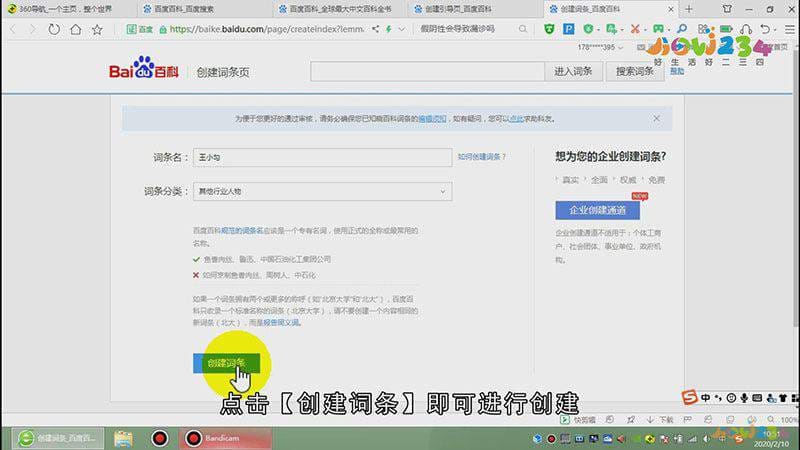
Task: Click the green lightning speed-mode icon
Action: pos(389,29)
